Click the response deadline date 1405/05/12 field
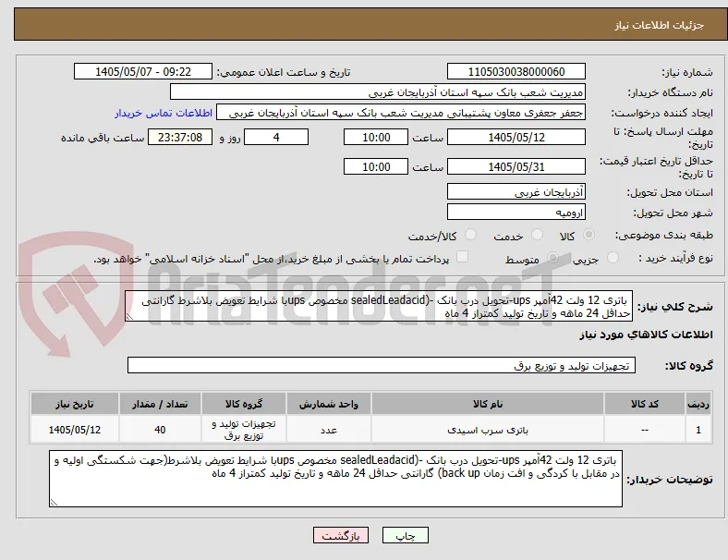 [x=516, y=137]
